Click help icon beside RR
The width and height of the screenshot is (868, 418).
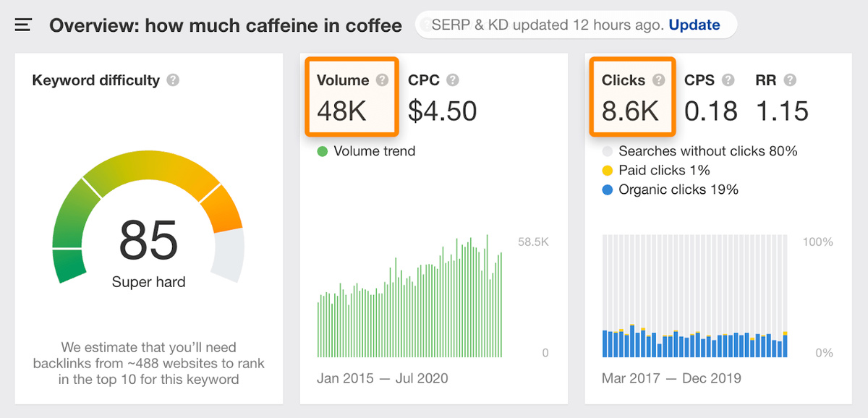[790, 80]
